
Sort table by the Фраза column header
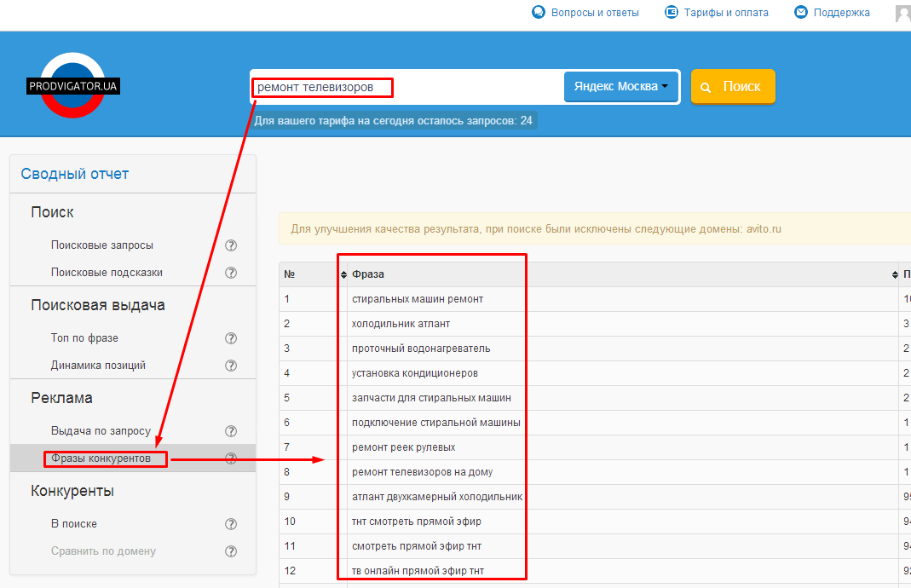pos(368,274)
